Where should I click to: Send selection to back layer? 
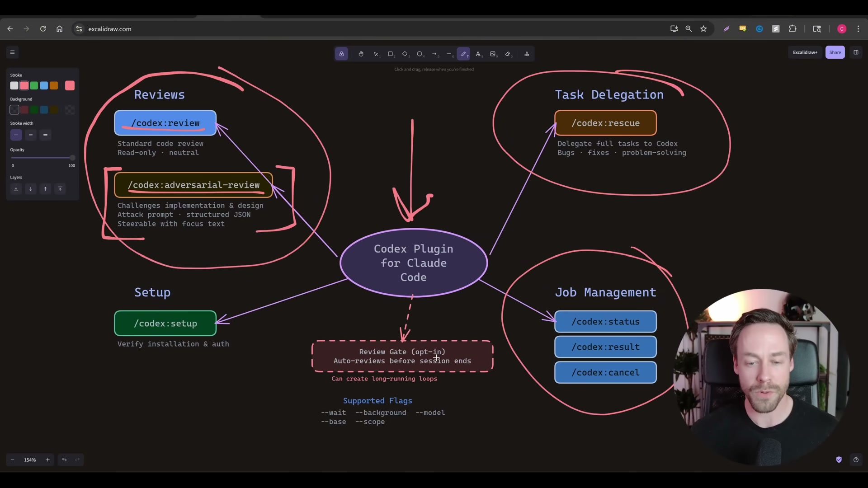pyautogui.click(x=16, y=189)
